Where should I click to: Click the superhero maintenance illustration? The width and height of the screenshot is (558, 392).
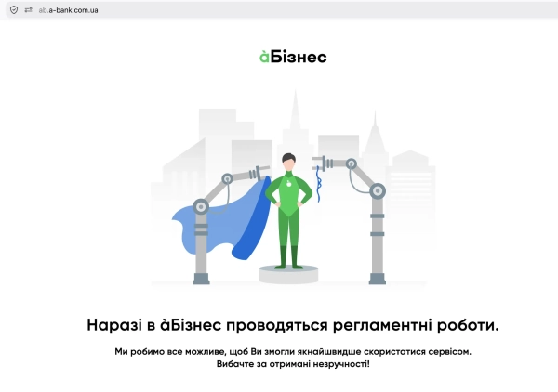pyautogui.click(x=293, y=189)
